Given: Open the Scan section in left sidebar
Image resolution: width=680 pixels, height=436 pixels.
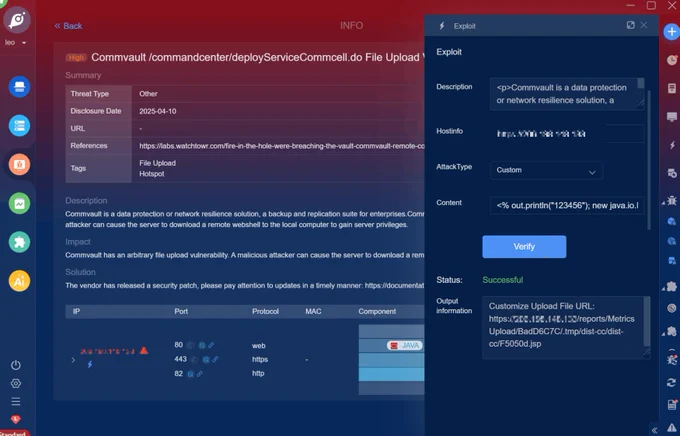Looking at the screenshot, I should tap(20, 87).
